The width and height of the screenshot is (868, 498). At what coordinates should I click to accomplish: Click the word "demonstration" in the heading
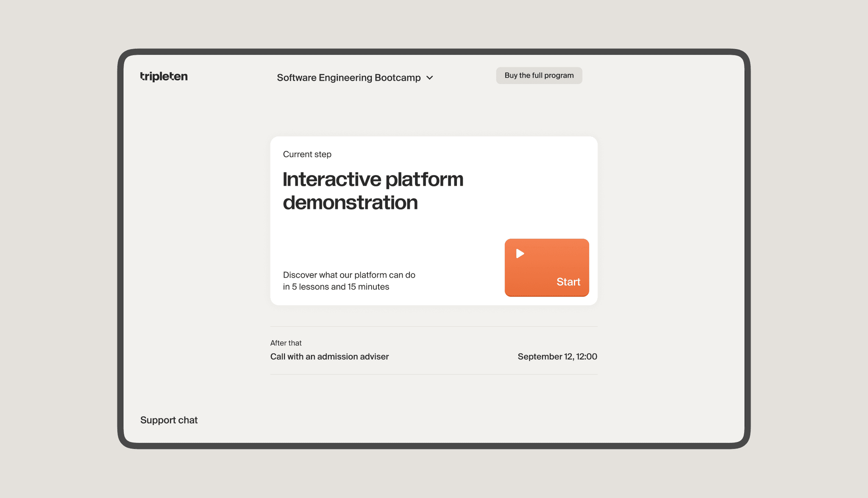pyautogui.click(x=350, y=203)
